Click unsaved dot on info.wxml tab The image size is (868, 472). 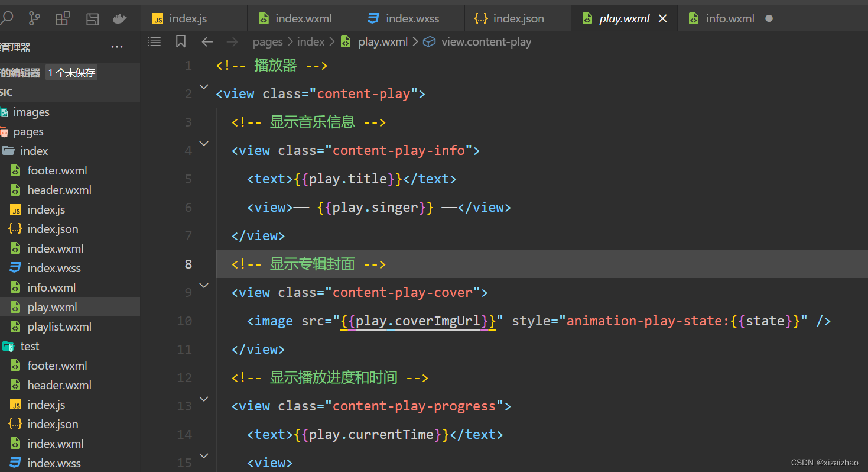pyautogui.click(x=769, y=18)
